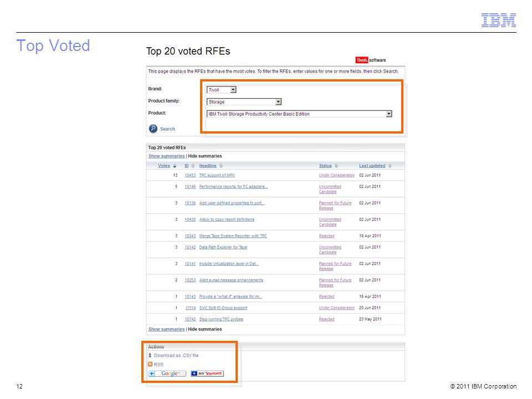Open the Product family dropdown showing Storage
The height and width of the screenshot is (399, 532).
coord(244,102)
